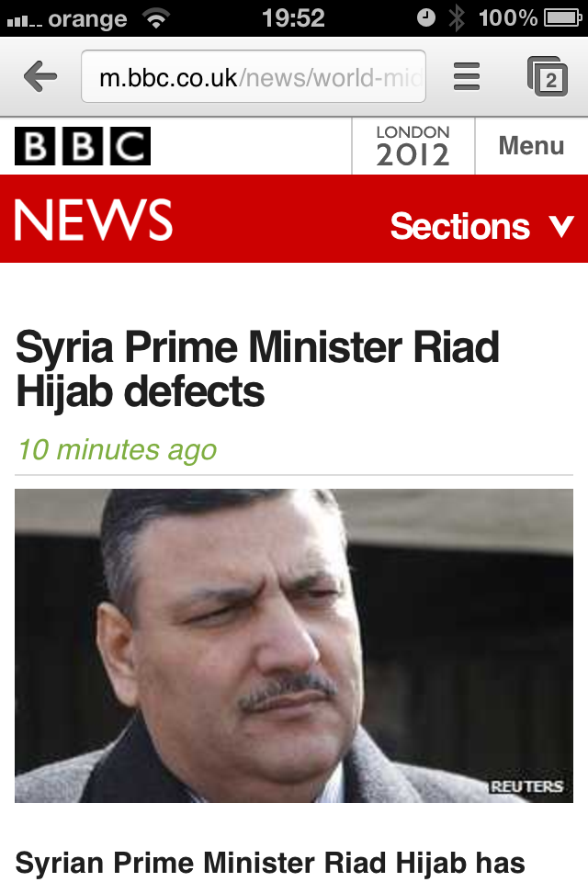
Task: Tap the BBC logo
Action: 83,146
